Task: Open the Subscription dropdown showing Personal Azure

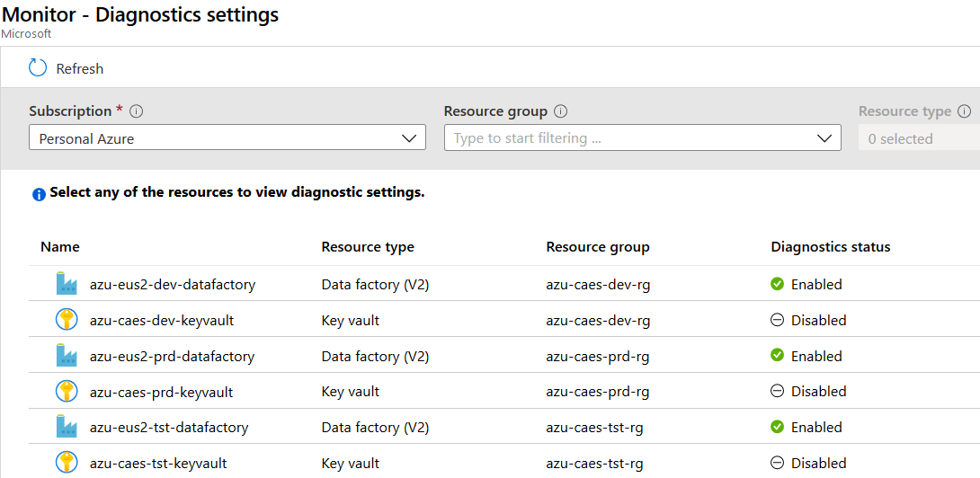Action: (x=227, y=138)
